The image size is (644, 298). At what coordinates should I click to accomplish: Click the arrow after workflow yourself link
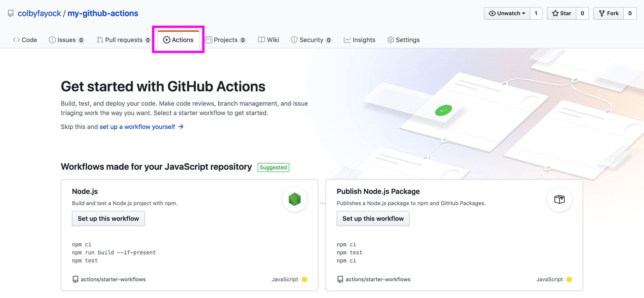point(181,127)
